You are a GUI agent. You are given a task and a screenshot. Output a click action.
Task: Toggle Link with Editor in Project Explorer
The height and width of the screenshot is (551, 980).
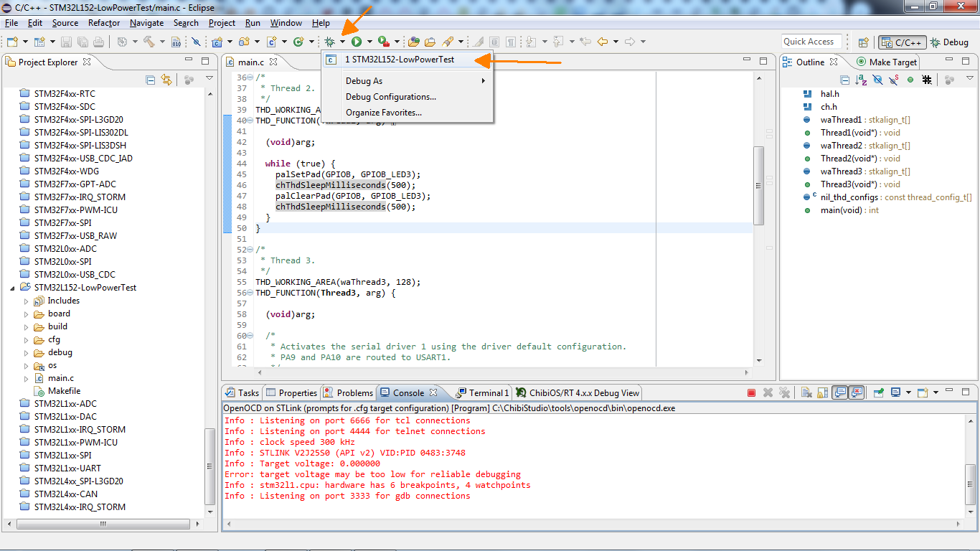[x=166, y=80]
